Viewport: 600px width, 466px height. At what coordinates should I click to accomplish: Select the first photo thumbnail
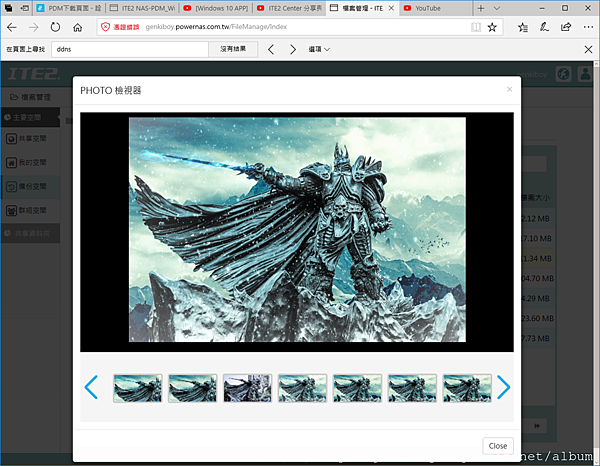(138, 388)
